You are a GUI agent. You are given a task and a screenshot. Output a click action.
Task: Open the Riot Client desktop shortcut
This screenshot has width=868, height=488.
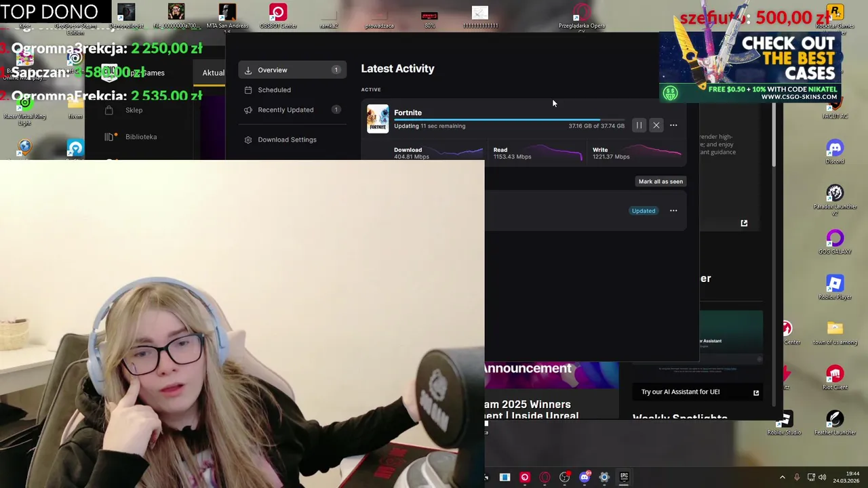coord(835,378)
